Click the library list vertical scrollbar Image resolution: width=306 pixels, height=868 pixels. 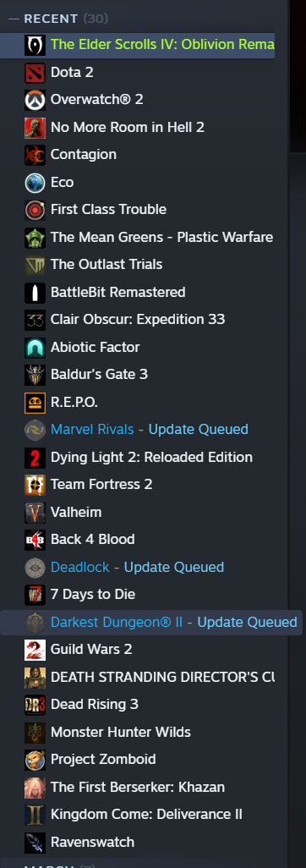pyautogui.click(x=298, y=78)
